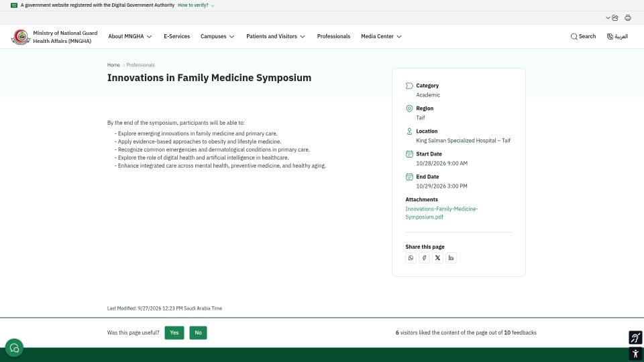
Task: Click the Ministry of National Guard Health Affairs title
Action: point(65,37)
